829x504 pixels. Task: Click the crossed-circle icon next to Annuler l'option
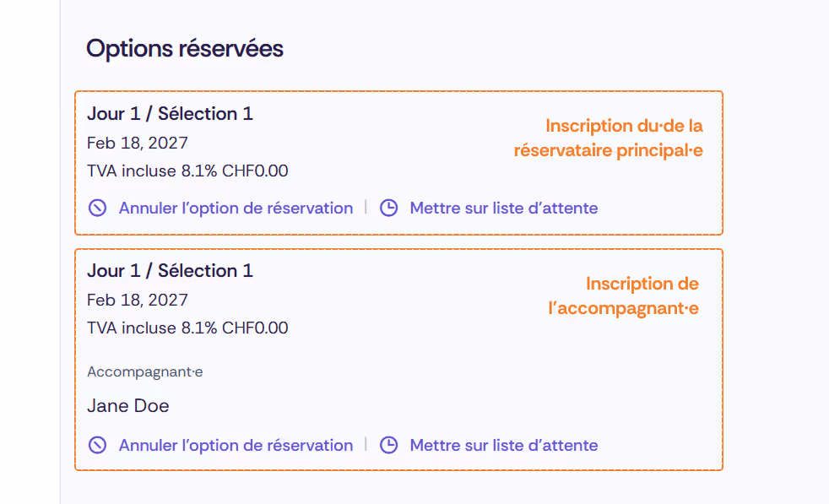(97, 208)
